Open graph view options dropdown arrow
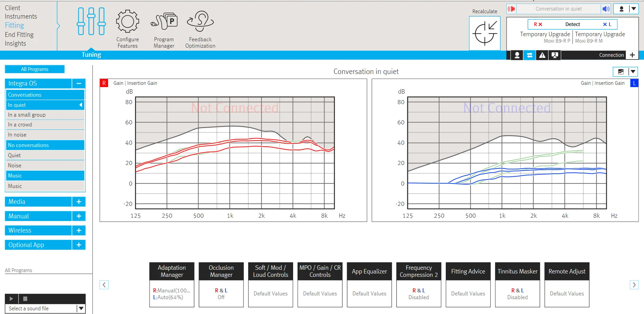 pos(633,72)
